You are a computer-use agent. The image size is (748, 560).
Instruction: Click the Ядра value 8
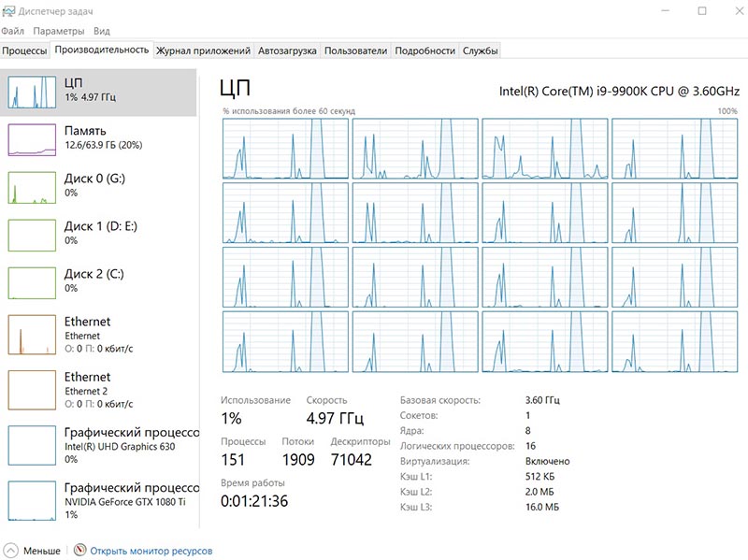528,431
